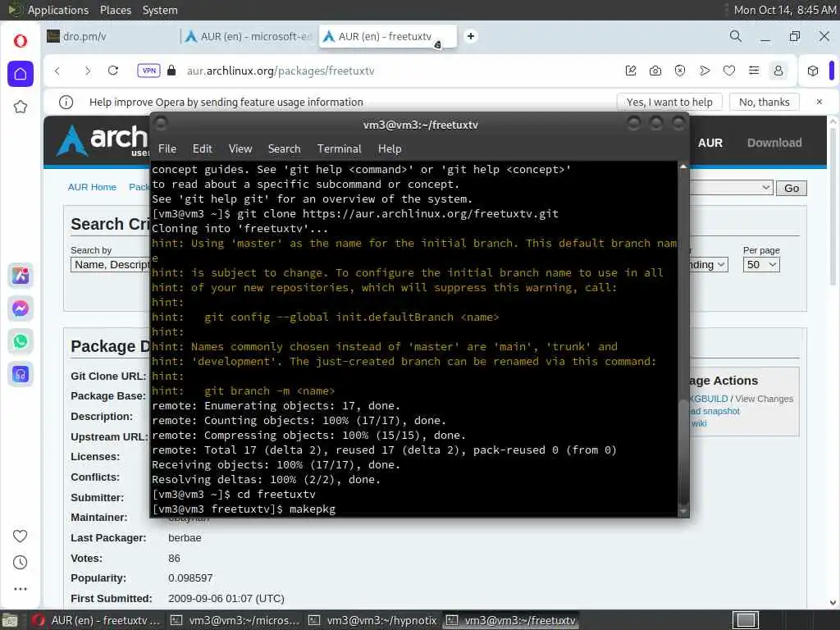This screenshot has height=630, width=840.
Task: Click the edit page icon in address bar
Action: [x=631, y=71]
